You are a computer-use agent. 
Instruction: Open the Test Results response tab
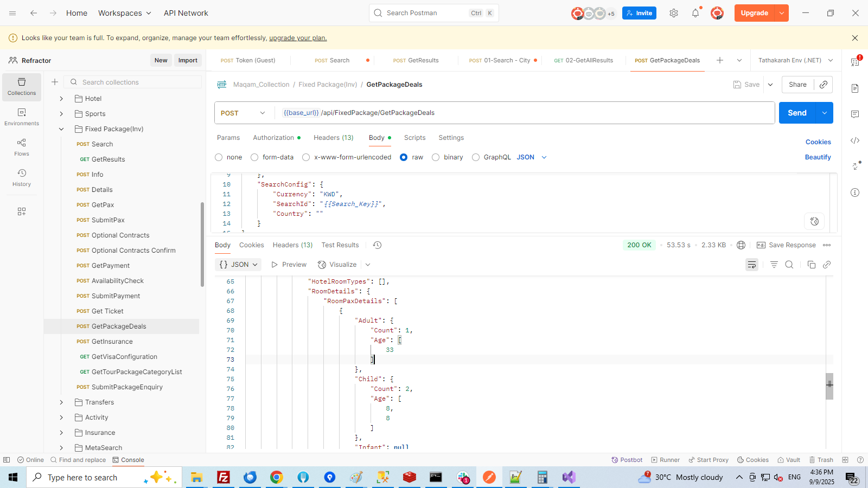click(340, 245)
